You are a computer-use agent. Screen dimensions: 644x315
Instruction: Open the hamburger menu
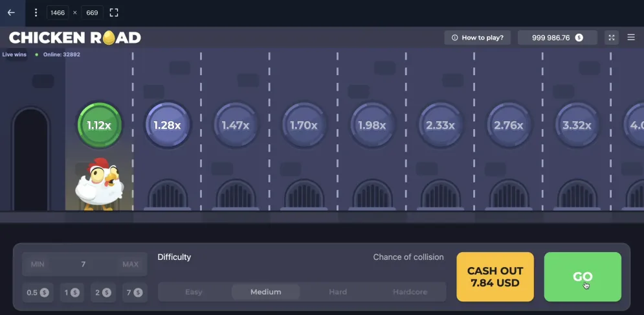[631, 38]
